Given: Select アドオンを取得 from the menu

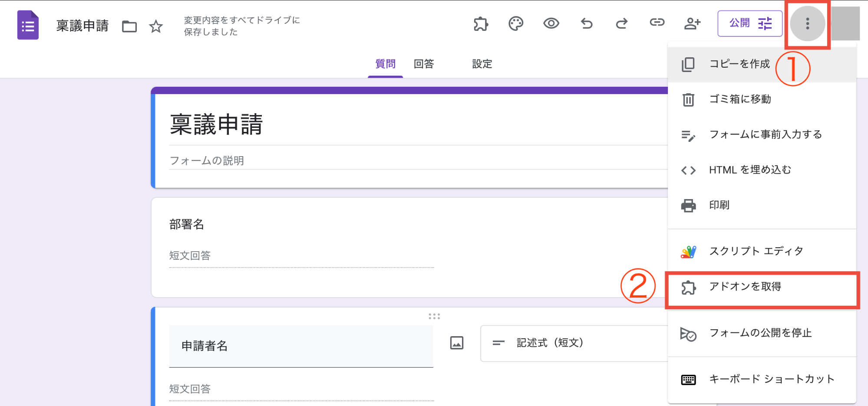Looking at the screenshot, I should [762, 287].
